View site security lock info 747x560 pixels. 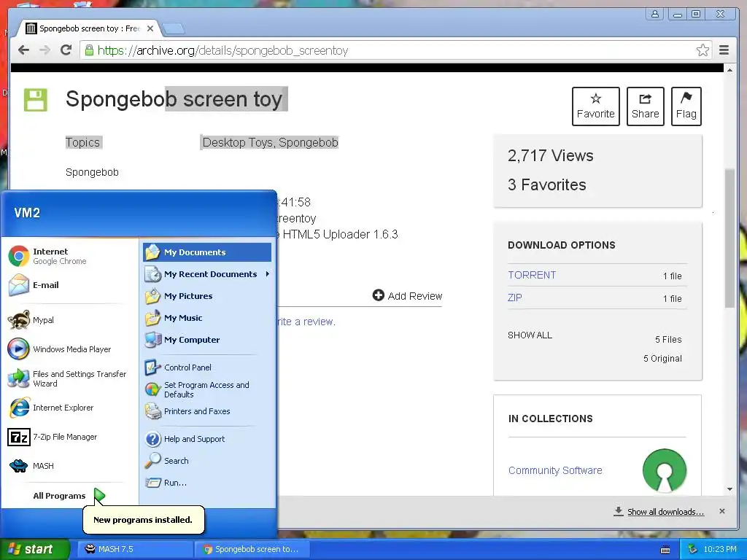click(x=89, y=50)
